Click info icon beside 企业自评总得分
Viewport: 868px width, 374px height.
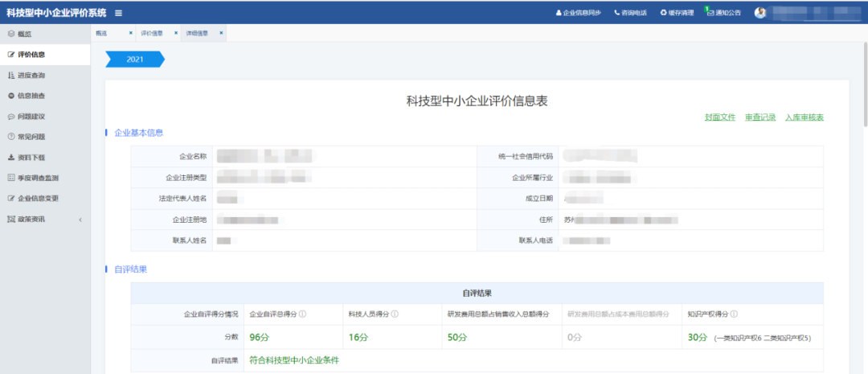click(303, 314)
